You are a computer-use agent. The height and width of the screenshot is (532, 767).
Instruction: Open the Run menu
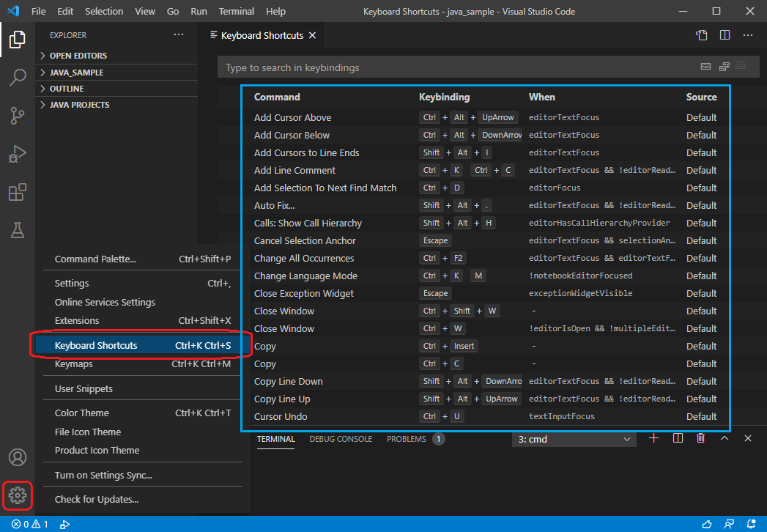pos(199,11)
